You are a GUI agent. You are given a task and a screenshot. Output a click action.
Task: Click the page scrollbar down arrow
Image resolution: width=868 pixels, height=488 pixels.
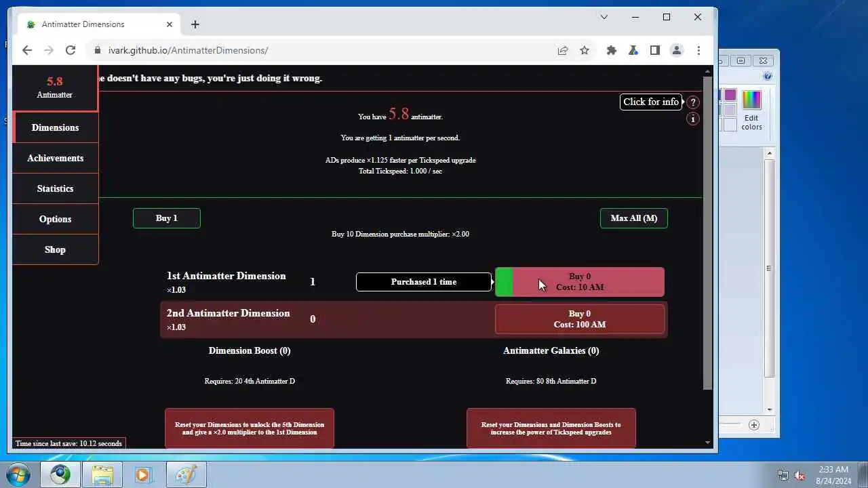708,443
